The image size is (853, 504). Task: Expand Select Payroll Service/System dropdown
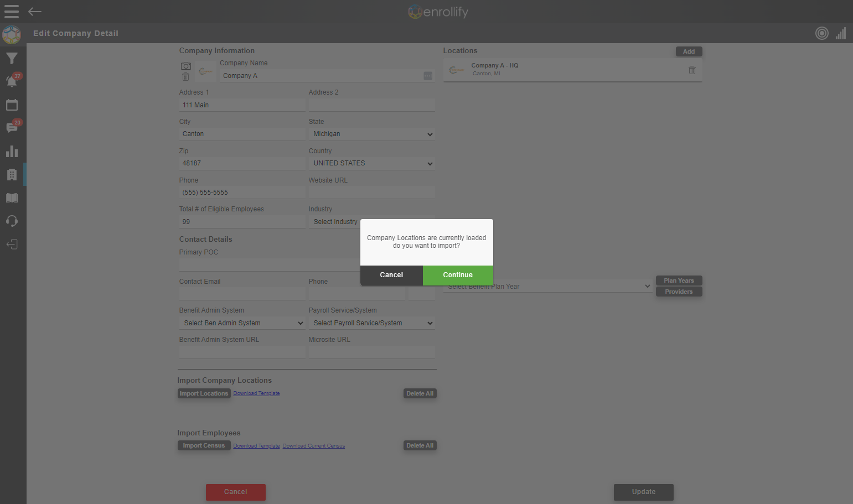[x=372, y=323]
